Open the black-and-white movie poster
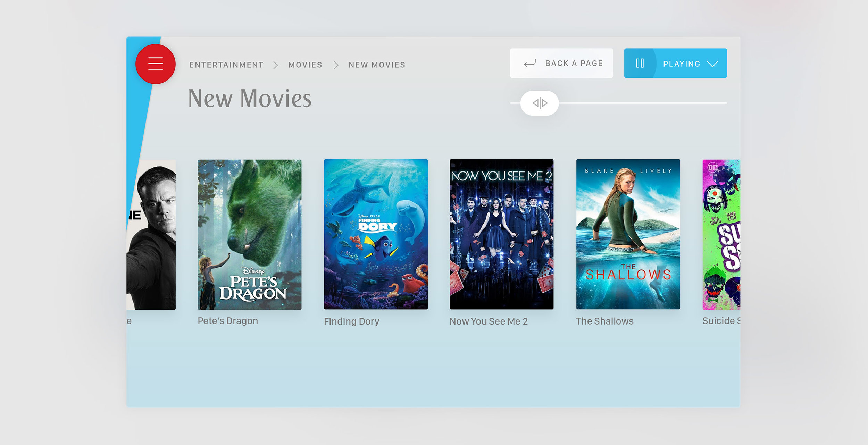Image resolution: width=868 pixels, height=445 pixels. click(x=151, y=235)
